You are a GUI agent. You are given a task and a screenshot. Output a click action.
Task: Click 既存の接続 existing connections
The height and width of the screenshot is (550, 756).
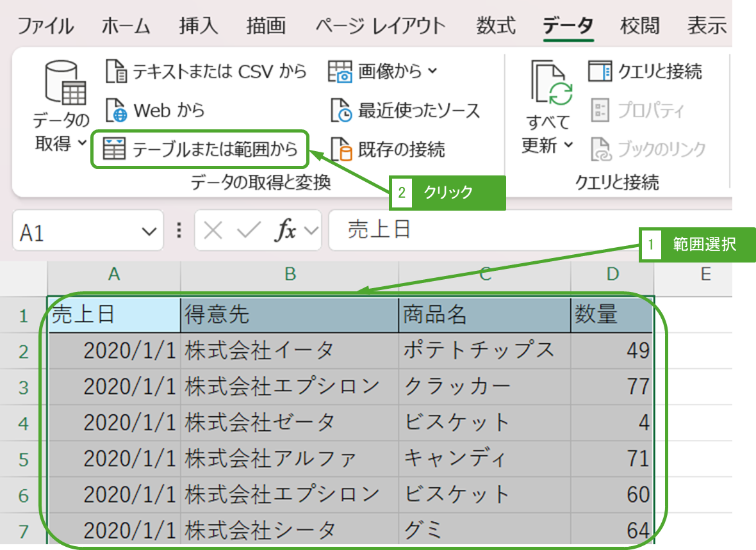[388, 150]
